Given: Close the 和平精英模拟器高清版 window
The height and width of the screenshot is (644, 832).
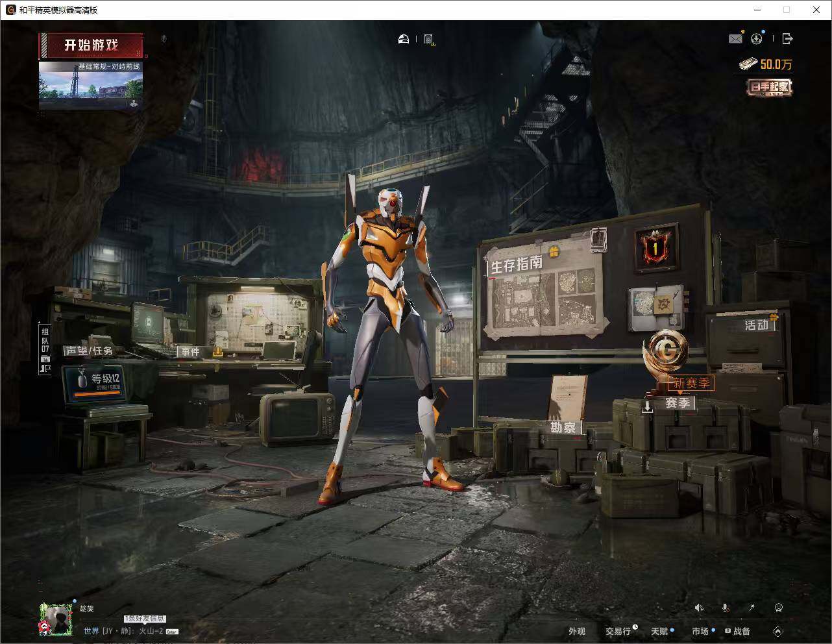Looking at the screenshot, I should click(x=816, y=10).
